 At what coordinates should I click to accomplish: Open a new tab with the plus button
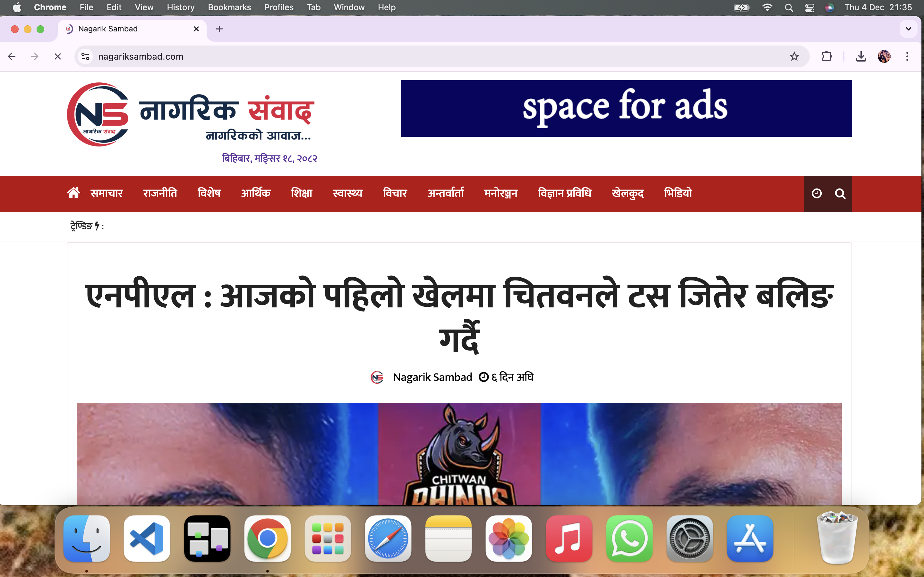click(219, 29)
